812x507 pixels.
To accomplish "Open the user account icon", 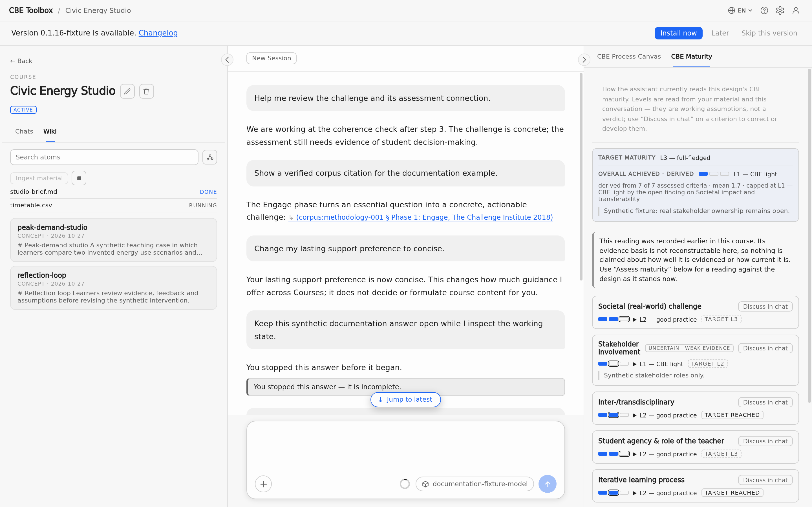I will 796,10.
